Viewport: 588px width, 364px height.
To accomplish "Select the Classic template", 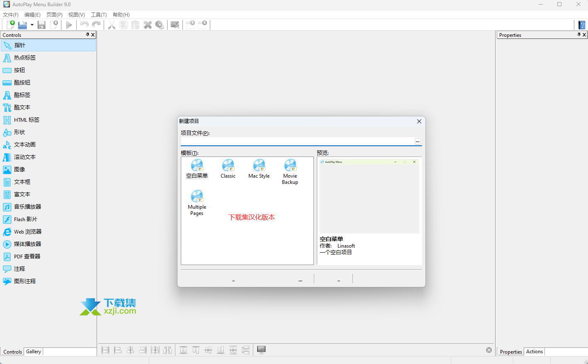I will 228,169.
